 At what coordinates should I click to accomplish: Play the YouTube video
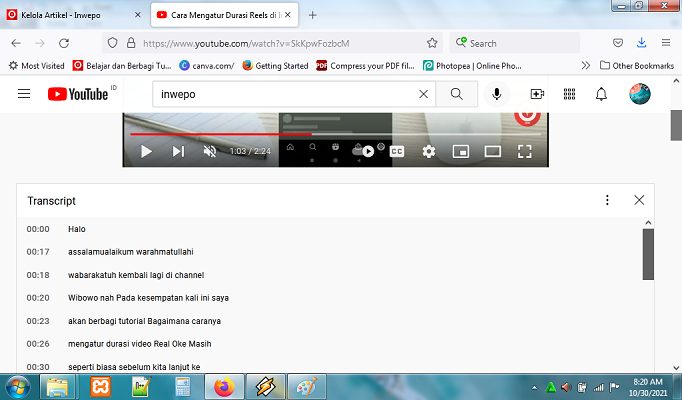click(146, 151)
